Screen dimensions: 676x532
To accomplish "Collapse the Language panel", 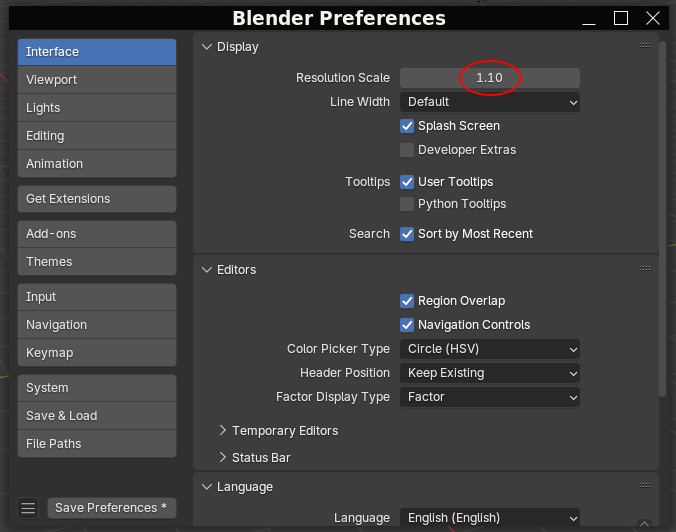I will pyautogui.click(x=207, y=487).
